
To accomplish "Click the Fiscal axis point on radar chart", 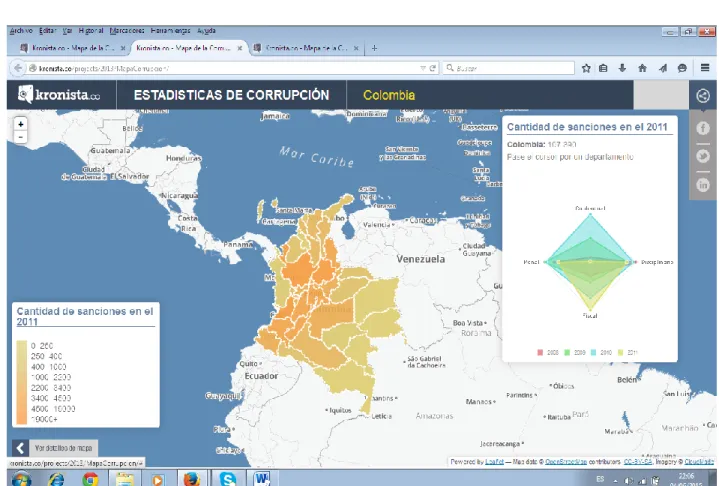I will point(590,309).
